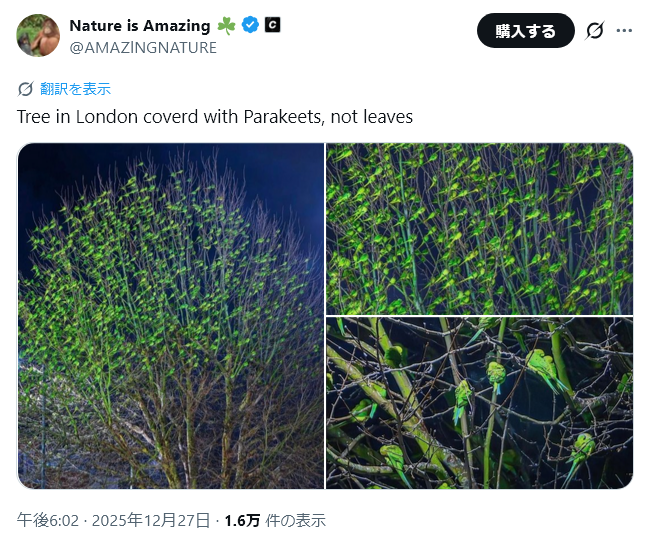Open the @AMAZINGNATURE handle link

[x=143, y=48]
